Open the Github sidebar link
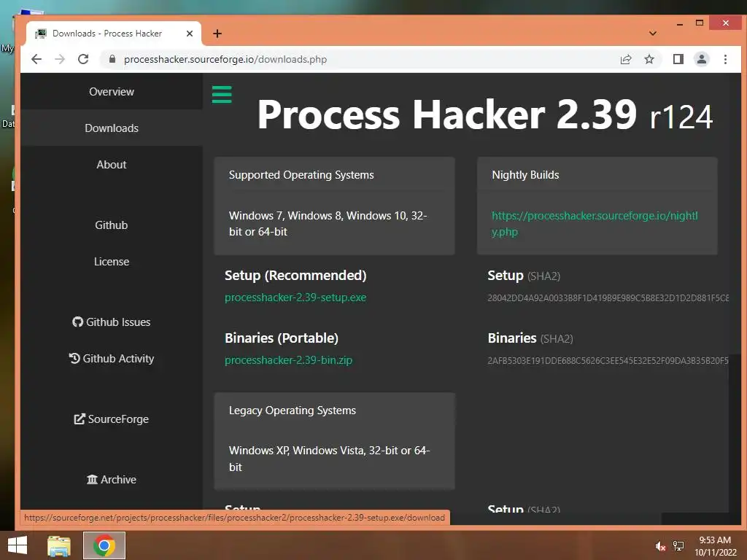 tap(112, 225)
